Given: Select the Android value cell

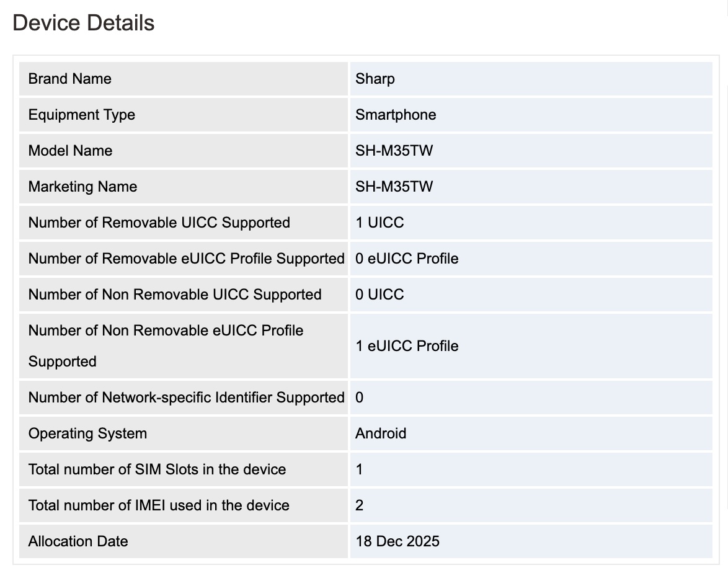Looking at the screenshot, I should [x=381, y=433].
